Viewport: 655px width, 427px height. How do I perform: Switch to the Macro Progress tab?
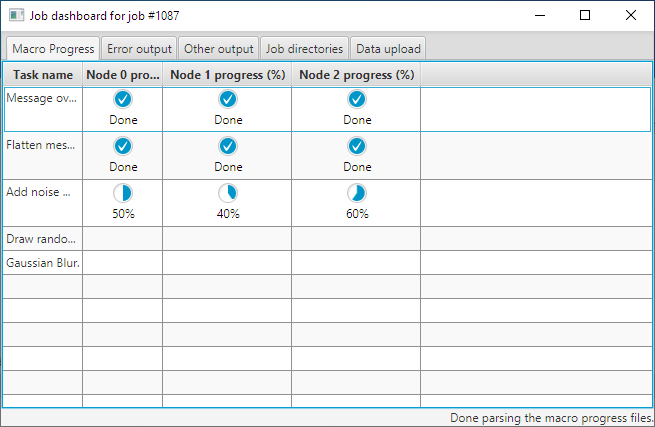click(53, 48)
